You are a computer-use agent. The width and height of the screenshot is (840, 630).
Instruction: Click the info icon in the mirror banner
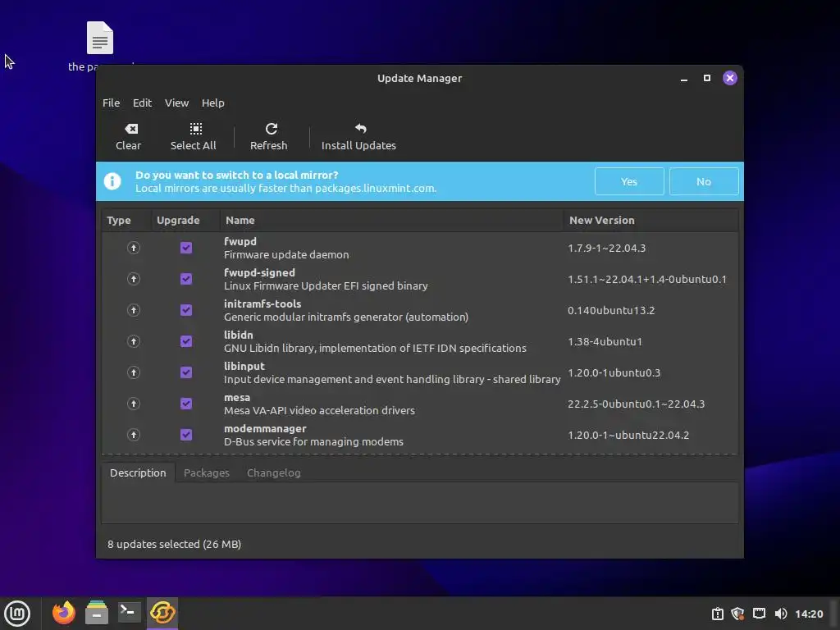tap(112, 181)
